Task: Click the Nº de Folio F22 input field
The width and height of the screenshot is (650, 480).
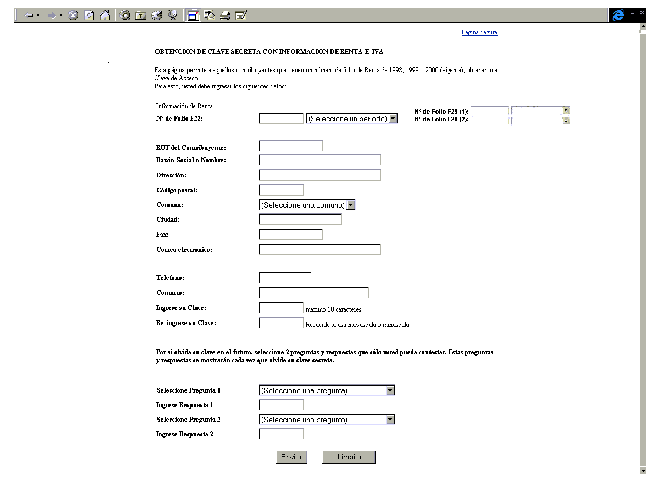Action: (281, 119)
